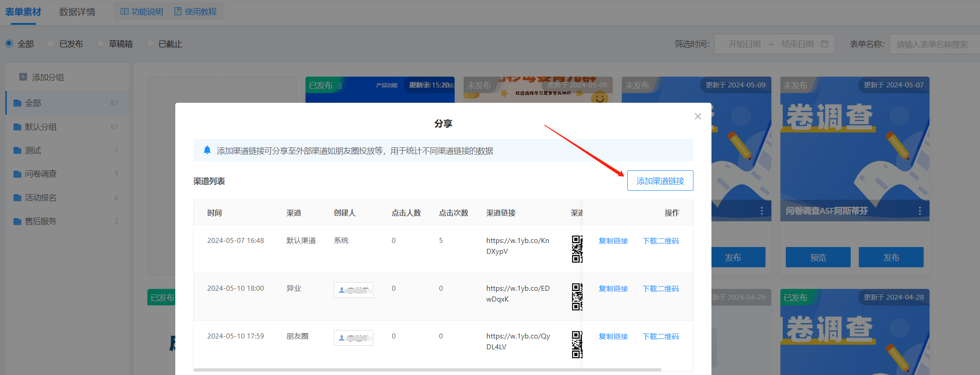
Task: Select the 售后服务 group
Action: [x=67, y=221]
